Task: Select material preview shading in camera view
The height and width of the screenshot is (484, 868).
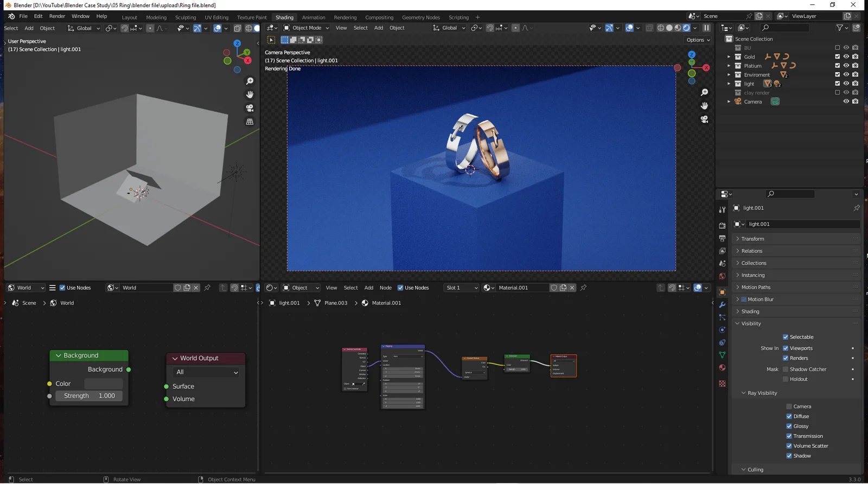Action: tap(678, 28)
